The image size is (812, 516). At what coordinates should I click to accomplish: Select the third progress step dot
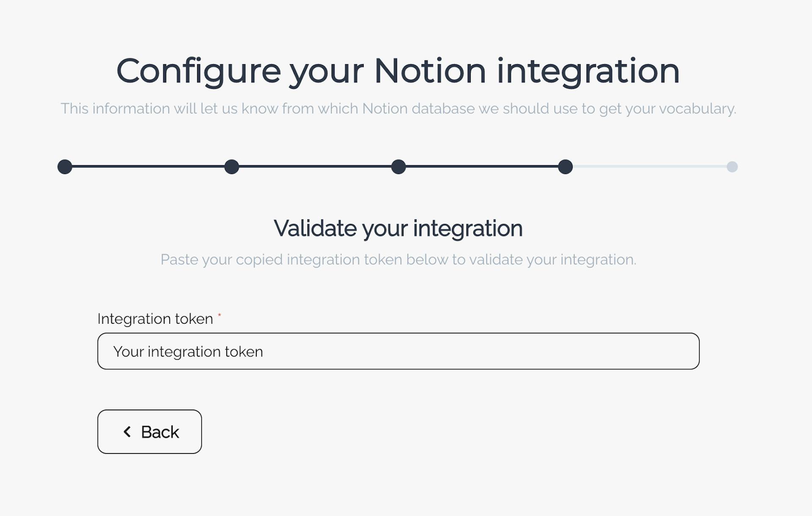398,167
